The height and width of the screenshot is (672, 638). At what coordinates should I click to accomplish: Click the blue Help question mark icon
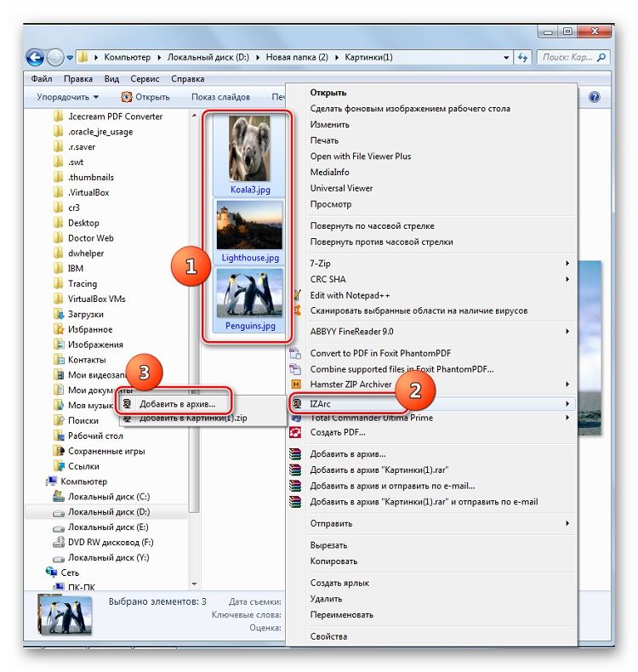[594, 97]
